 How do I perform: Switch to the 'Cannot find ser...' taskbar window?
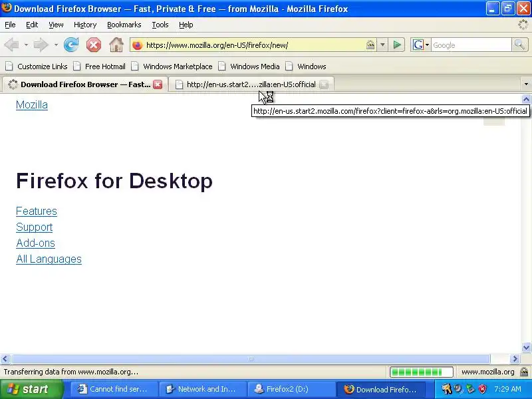pos(114,389)
